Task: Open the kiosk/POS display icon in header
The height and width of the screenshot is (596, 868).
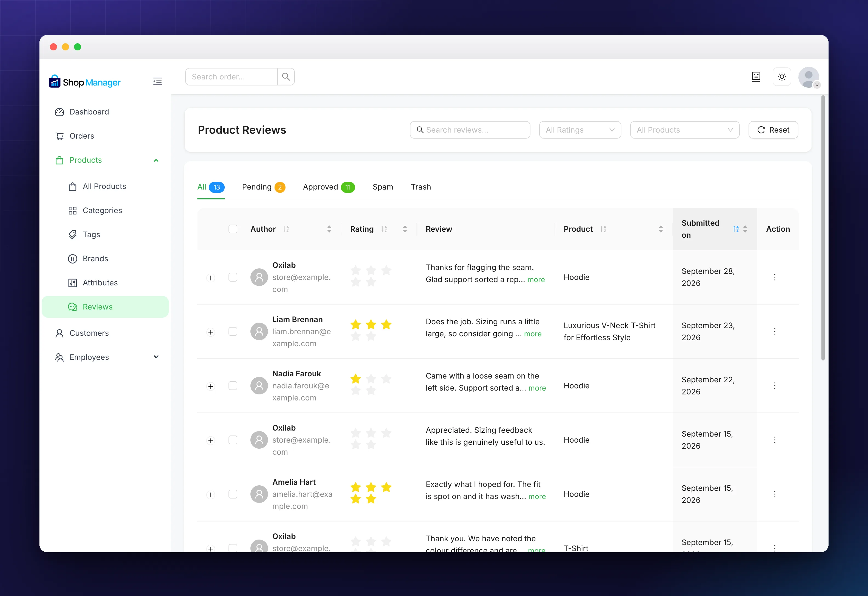Action: tap(756, 76)
